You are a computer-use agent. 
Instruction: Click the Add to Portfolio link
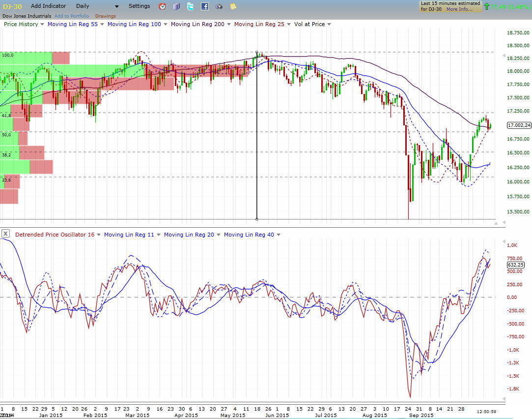click(72, 16)
